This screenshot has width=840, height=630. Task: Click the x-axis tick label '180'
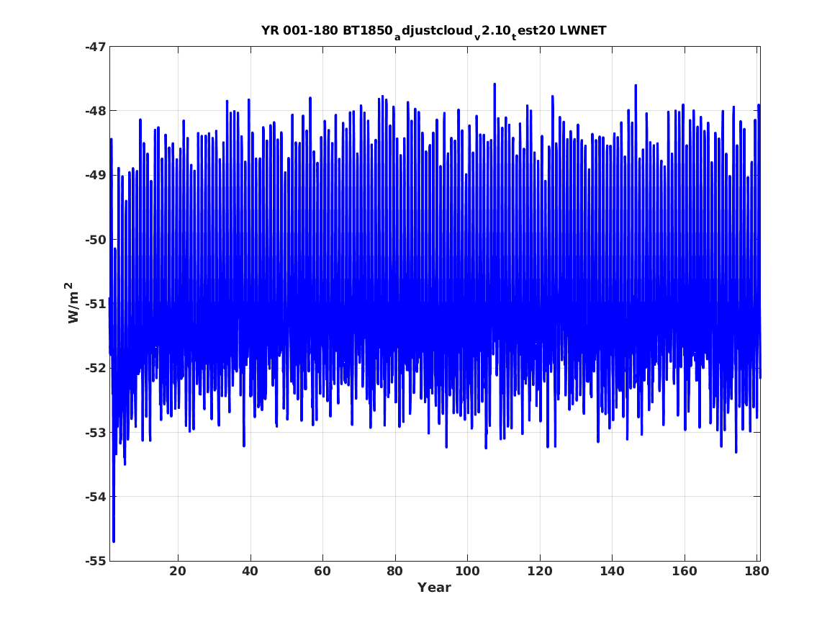757,571
